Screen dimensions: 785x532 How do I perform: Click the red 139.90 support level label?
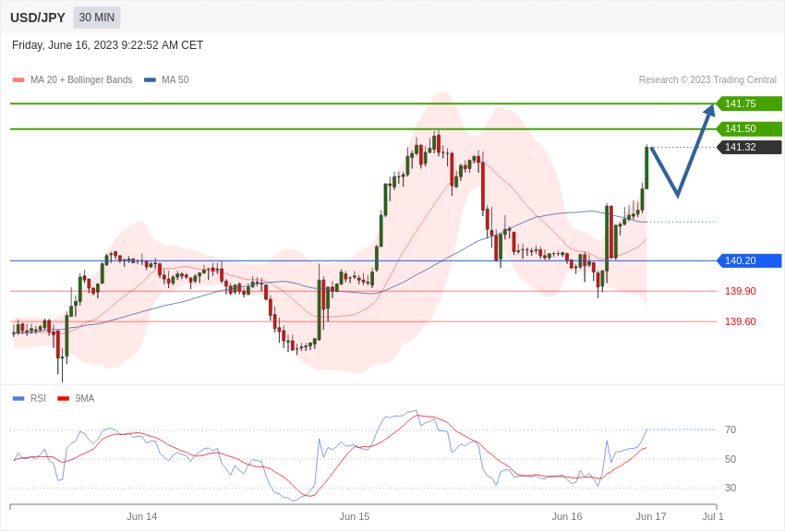(741, 291)
